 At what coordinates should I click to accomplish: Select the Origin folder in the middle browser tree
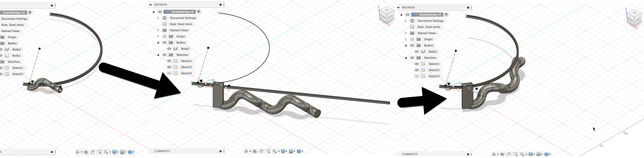click(x=181, y=36)
